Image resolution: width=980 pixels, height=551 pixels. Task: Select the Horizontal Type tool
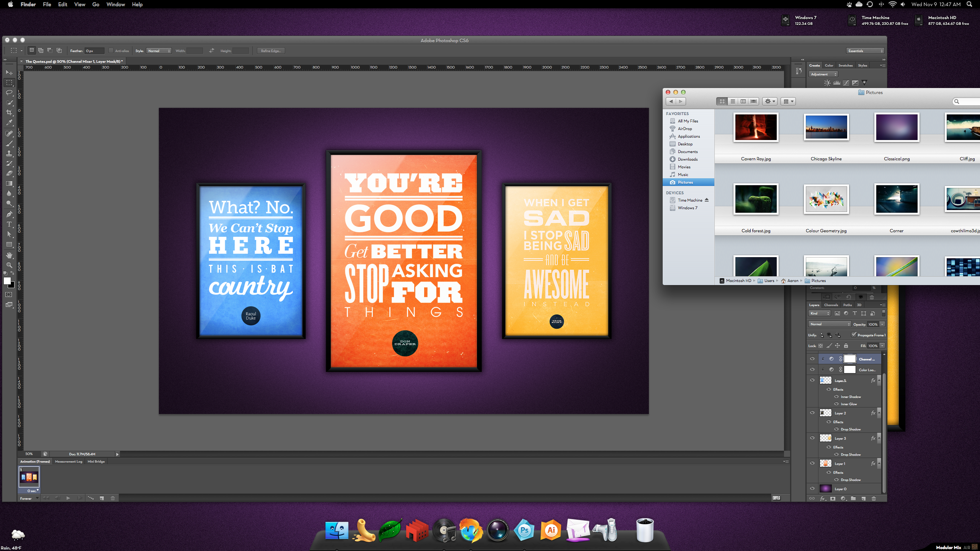pos(9,224)
